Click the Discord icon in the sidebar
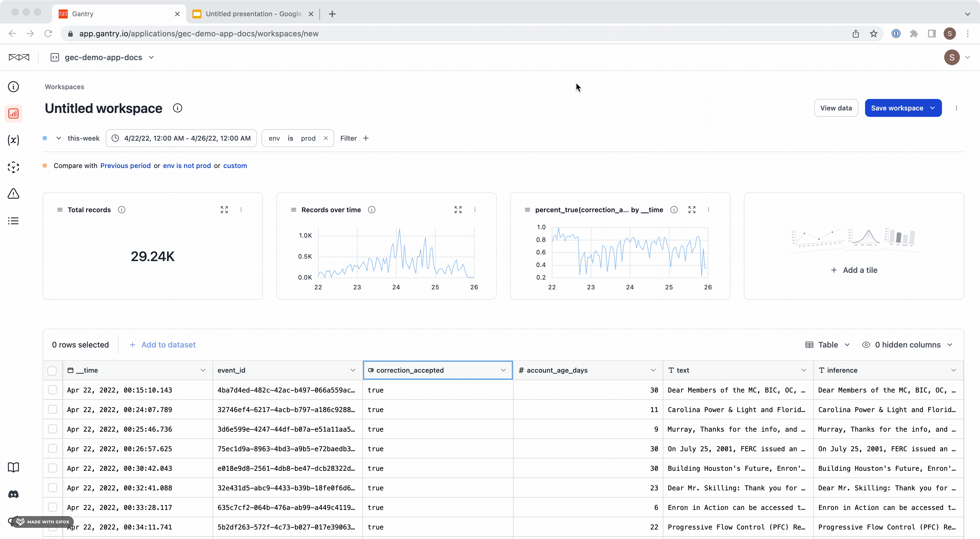This screenshot has width=980, height=539. tap(13, 494)
